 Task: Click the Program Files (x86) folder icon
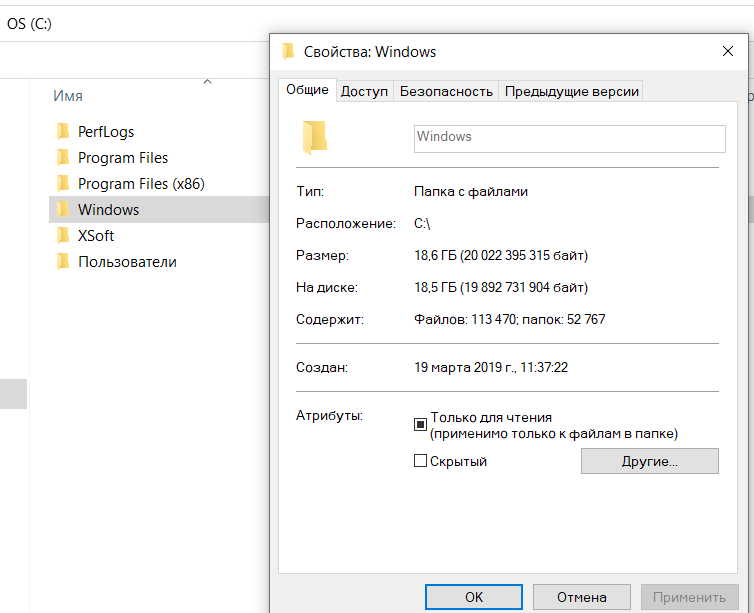(x=63, y=183)
